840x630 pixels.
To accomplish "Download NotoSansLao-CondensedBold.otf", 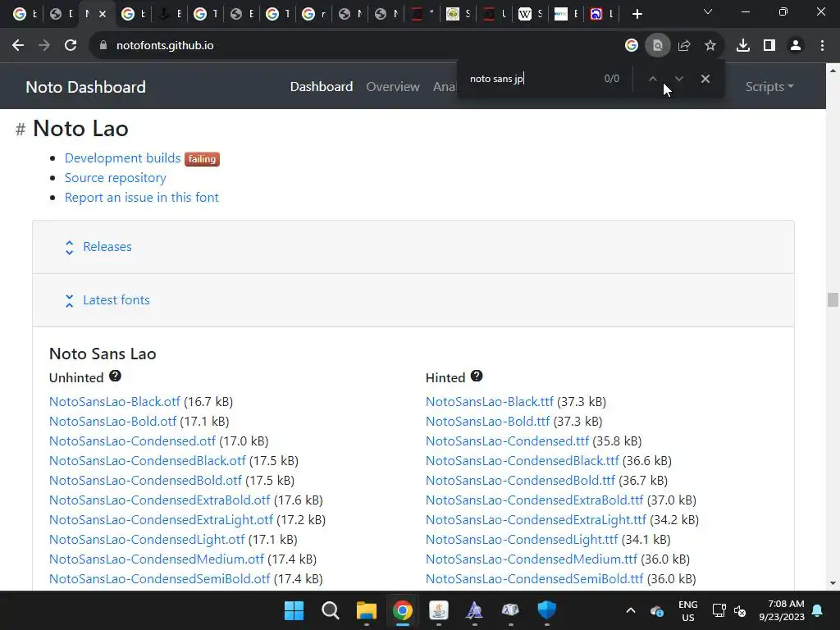I will pyautogui.click(x=145, y=481).
